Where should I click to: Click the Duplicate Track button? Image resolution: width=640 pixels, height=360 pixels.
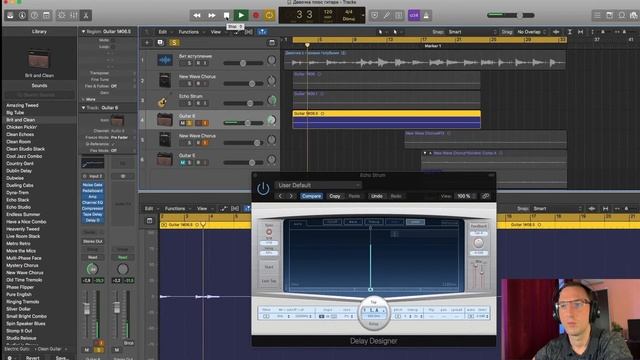pos(160,42)
